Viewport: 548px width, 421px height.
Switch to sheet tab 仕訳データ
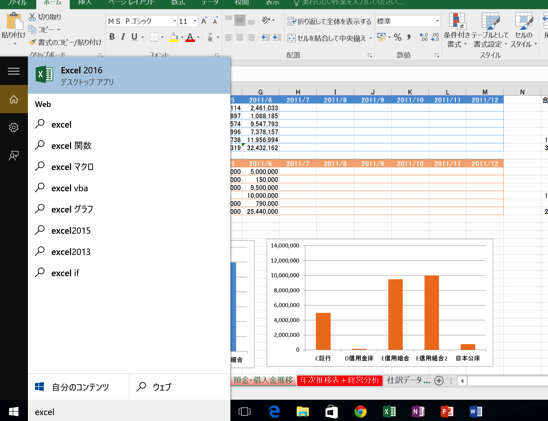point(408,380)
